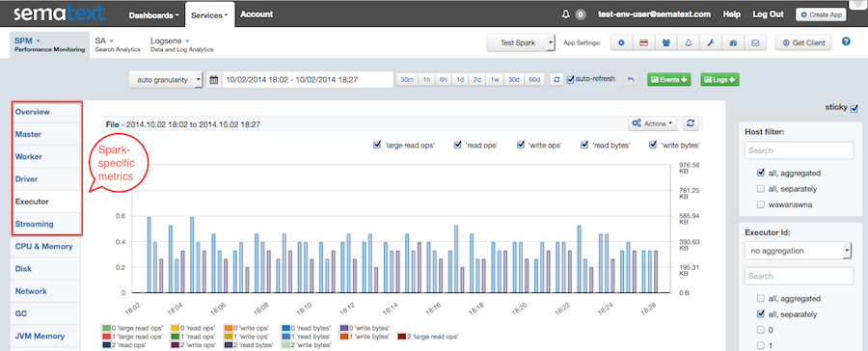
Task: Uncheck the 'write ops' series checkbox
Action: click(521, 145)
